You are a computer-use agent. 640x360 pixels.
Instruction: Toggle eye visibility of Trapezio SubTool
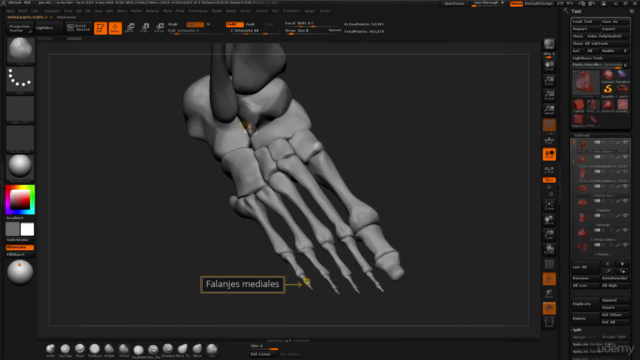pos(625,201)
